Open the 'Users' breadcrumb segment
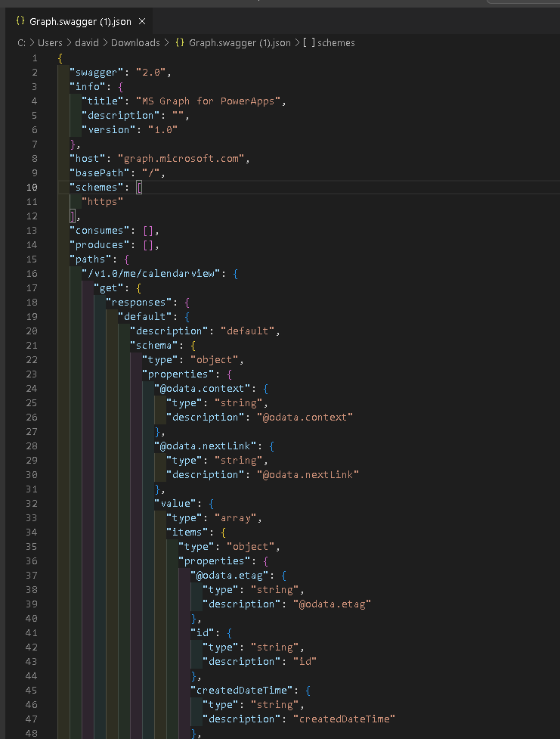 50,43
